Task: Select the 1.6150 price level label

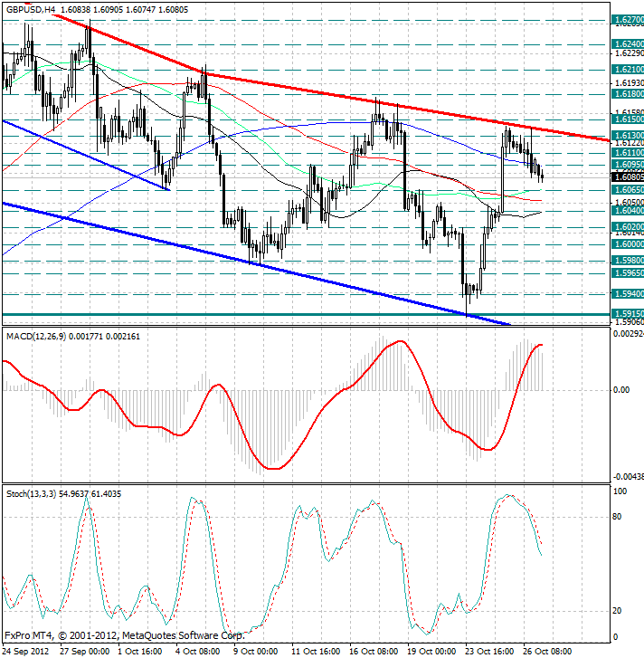Action: (x=628, y=119)
